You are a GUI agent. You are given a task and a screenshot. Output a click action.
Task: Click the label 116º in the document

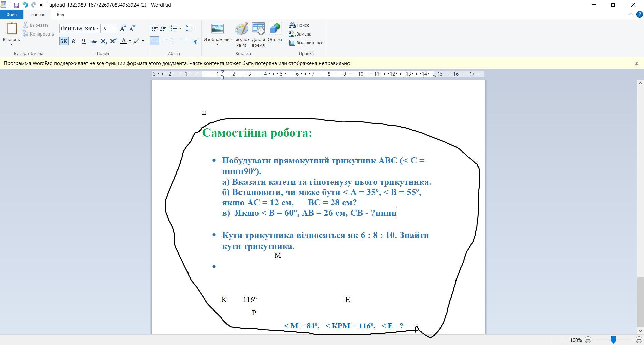click(x=250, y=300)
